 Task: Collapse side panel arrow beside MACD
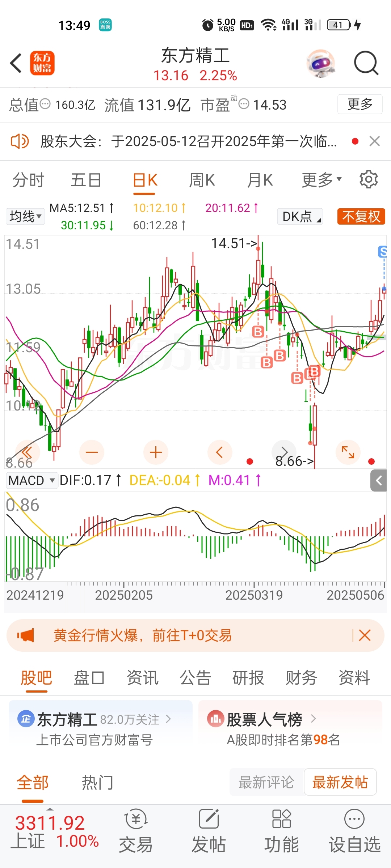point(379,481)
